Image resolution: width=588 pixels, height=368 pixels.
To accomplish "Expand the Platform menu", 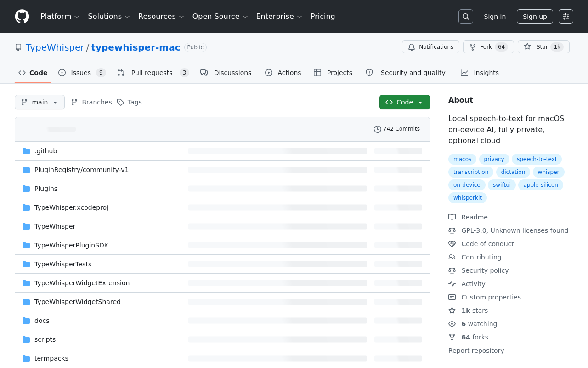I will (x=60, y=17).
